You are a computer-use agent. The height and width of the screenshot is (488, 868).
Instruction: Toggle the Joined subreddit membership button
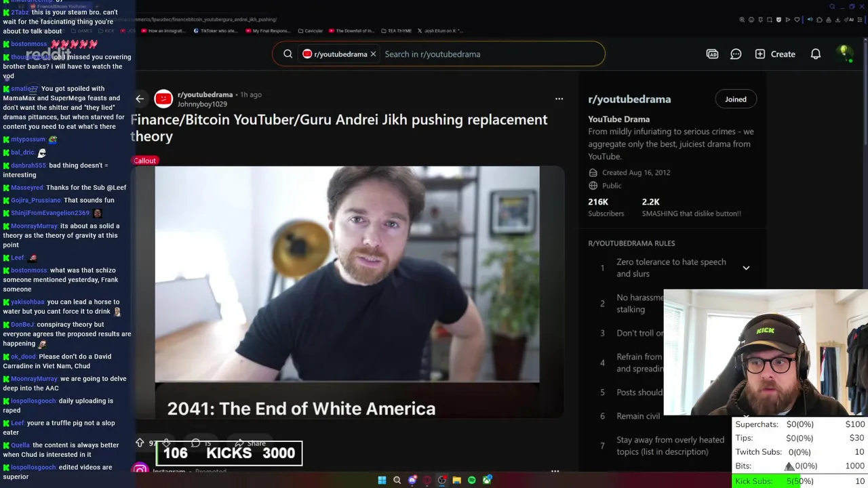[736, 100]
